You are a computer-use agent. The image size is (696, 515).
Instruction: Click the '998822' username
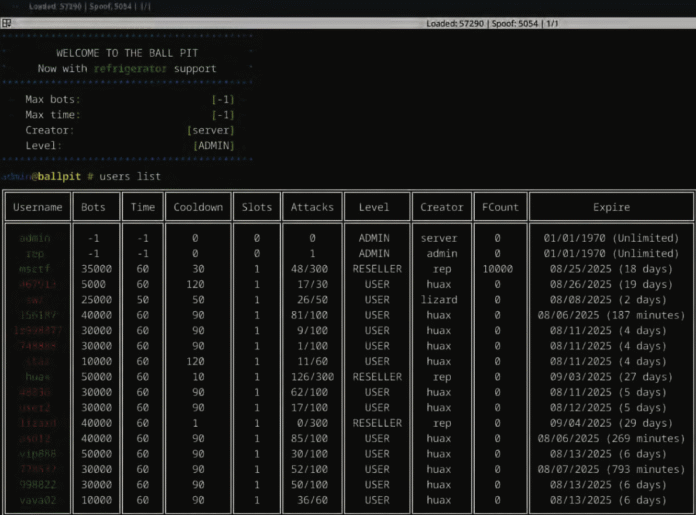coord(38,485)
